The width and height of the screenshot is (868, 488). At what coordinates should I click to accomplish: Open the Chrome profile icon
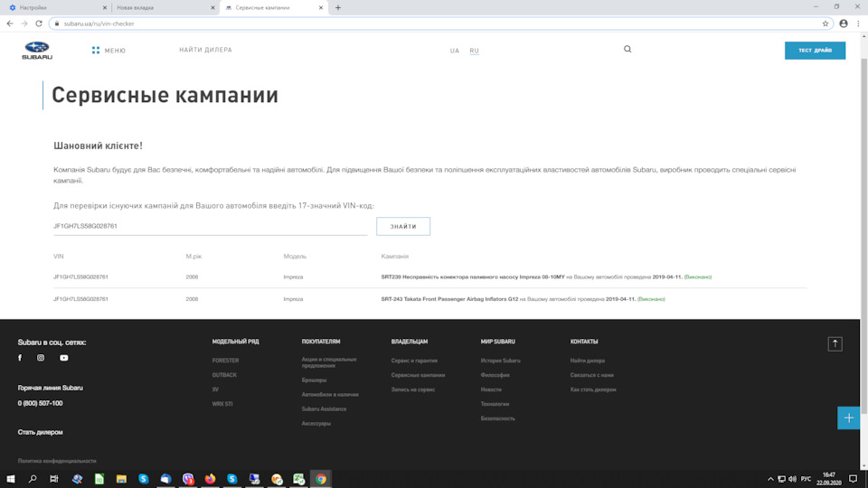[843, 23]
